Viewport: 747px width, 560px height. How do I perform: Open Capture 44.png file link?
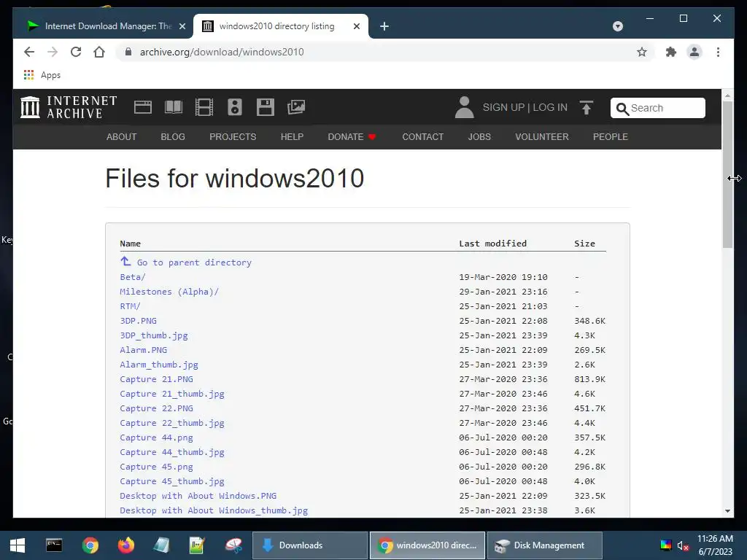157,437
